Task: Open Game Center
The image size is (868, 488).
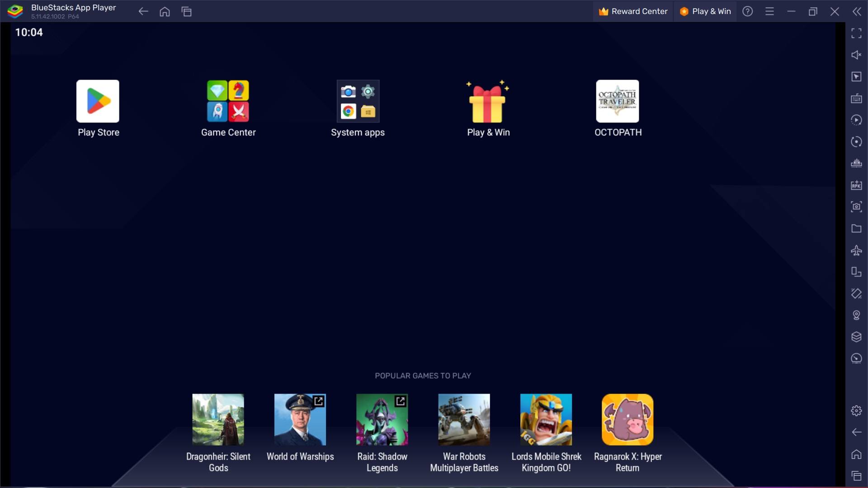Action: pos(228,101)
